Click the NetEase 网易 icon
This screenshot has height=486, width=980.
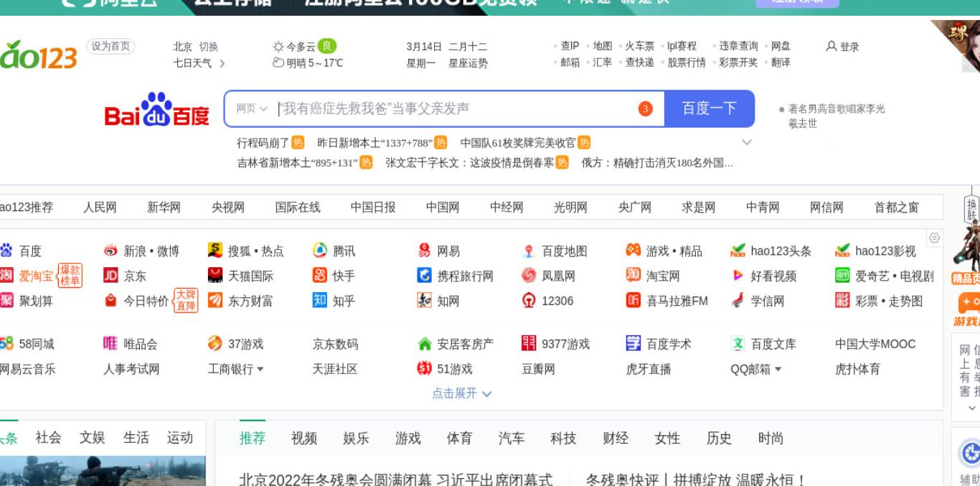pos(425,251)
